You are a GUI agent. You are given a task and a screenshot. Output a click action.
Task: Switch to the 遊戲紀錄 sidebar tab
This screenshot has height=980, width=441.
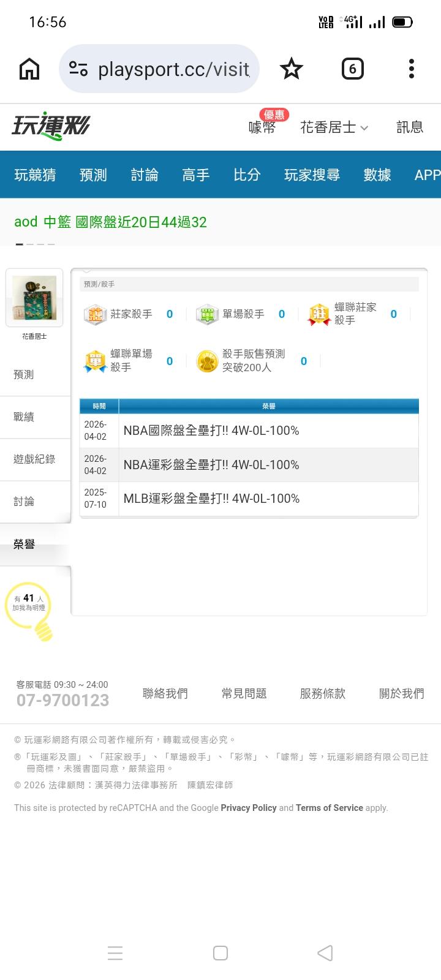pos(34,459)
